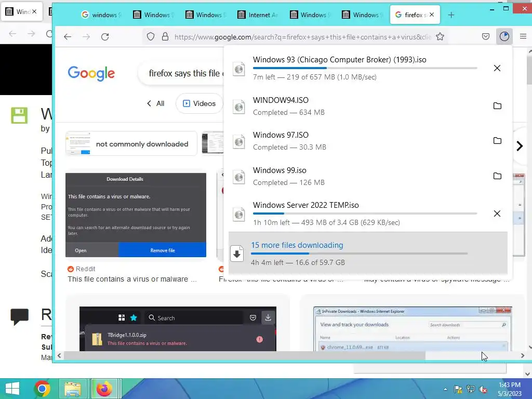The width and height of the screenshot is (532, 399).
Task: Open the InPrivate Downloads screenshot thumbnail
Action: [413, 329]
